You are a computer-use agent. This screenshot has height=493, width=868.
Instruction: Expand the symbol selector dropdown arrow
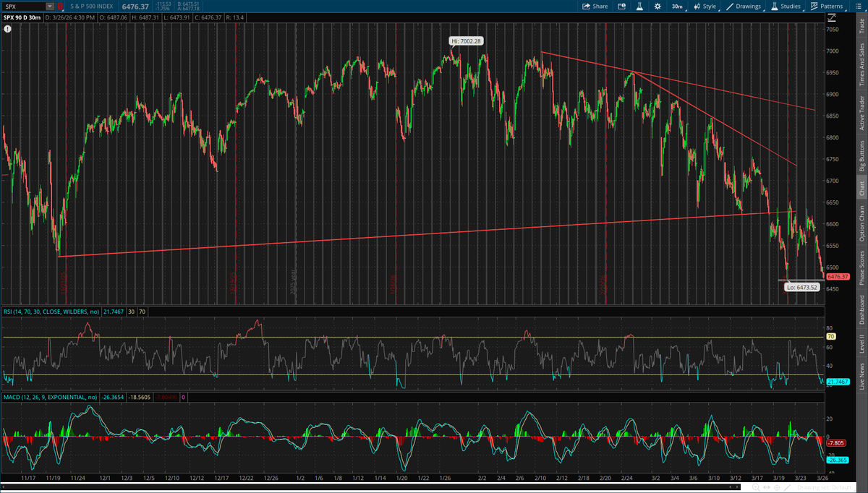[x=50, y=6]
